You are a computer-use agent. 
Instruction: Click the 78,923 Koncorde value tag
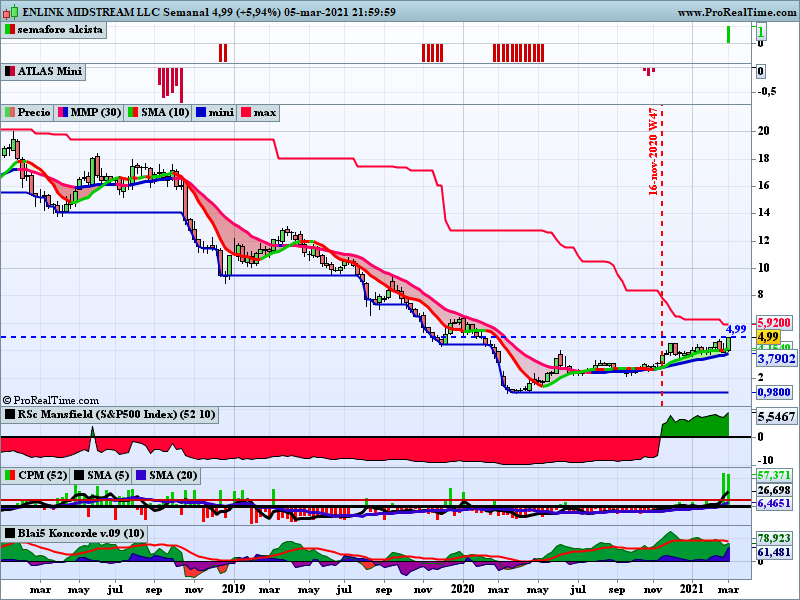click(x=773, y=538)
